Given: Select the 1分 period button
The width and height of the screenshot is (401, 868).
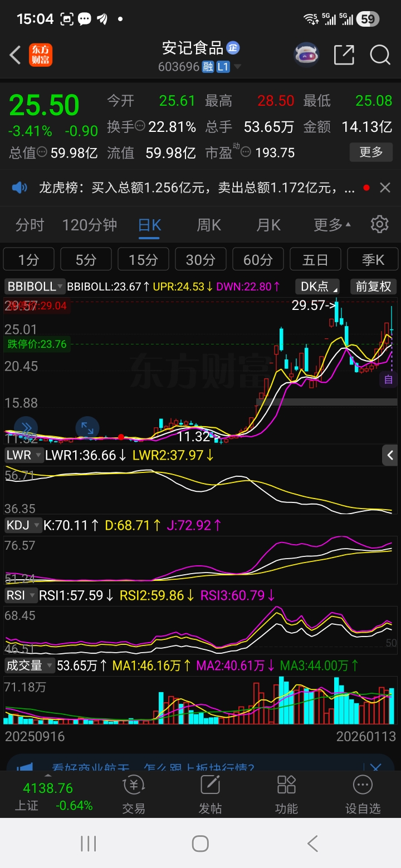Looking at the screenshot, I should pyautogui.click(x=28, y=259).
